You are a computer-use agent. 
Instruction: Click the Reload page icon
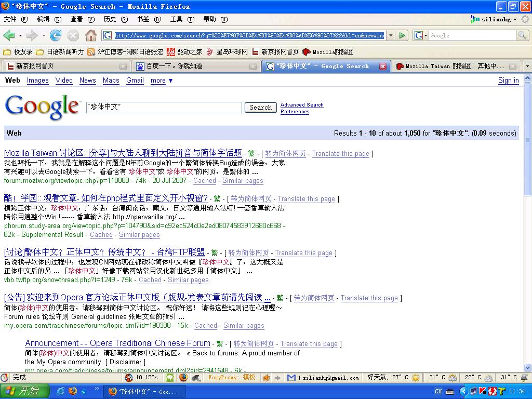pyautogui.click(x=56, y=35)
